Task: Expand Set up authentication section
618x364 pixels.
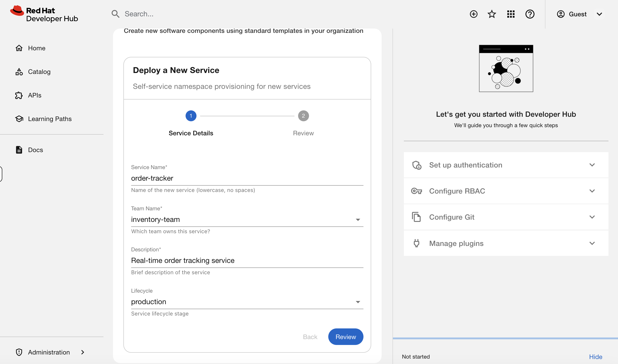Action: [506, 165]
